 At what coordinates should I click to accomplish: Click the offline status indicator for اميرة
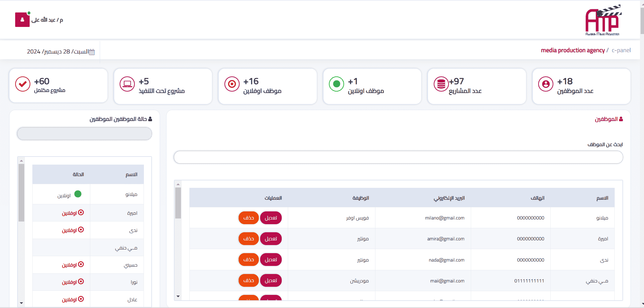(81, 213)
